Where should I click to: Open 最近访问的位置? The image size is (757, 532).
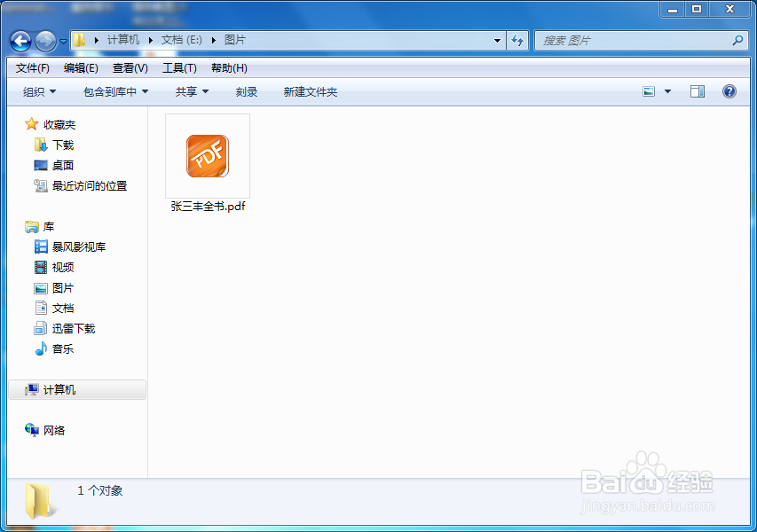[x=81, y=185]
